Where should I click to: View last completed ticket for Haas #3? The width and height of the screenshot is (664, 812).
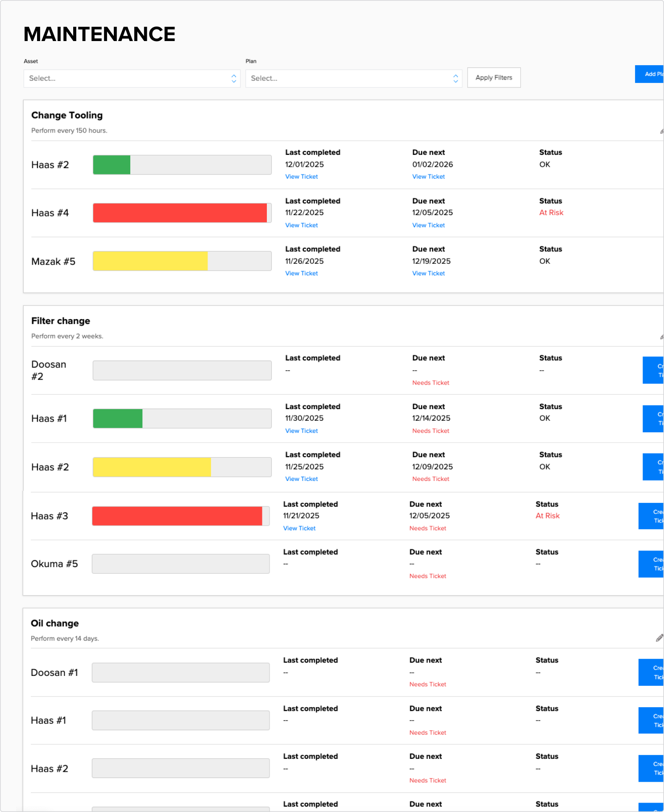tap(299, 528)
